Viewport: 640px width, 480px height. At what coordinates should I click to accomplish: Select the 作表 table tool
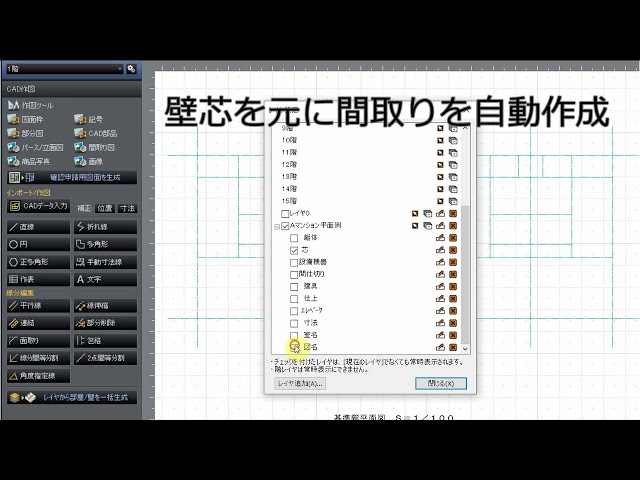tap(38, 280)
